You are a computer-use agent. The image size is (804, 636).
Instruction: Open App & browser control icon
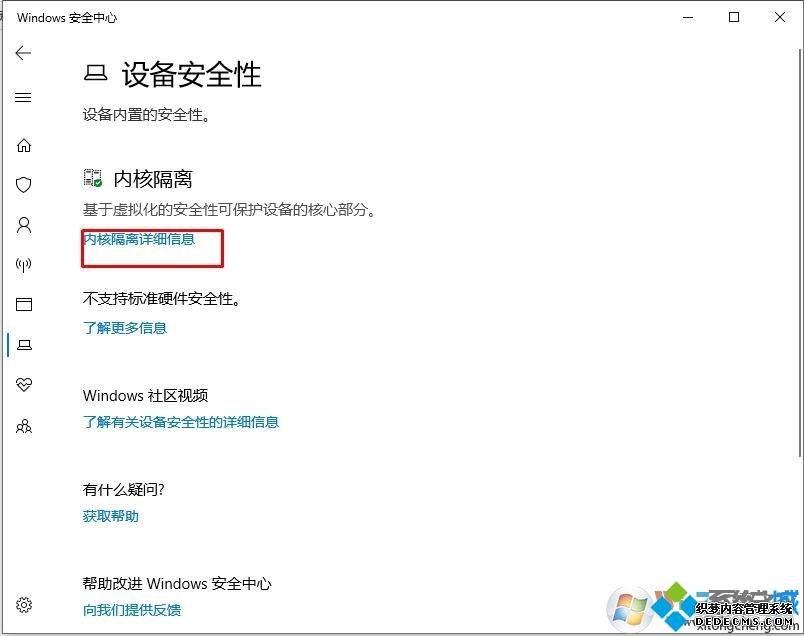coord(24,305)
